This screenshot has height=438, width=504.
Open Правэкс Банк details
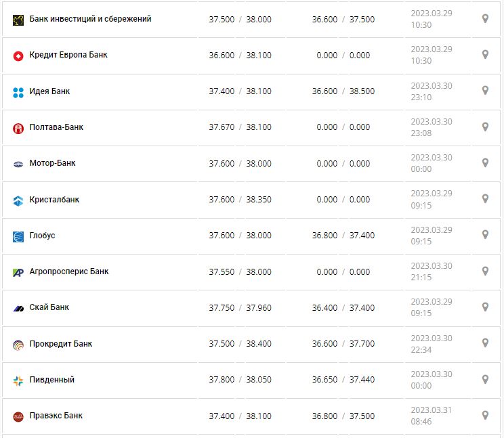pos(56,416)
